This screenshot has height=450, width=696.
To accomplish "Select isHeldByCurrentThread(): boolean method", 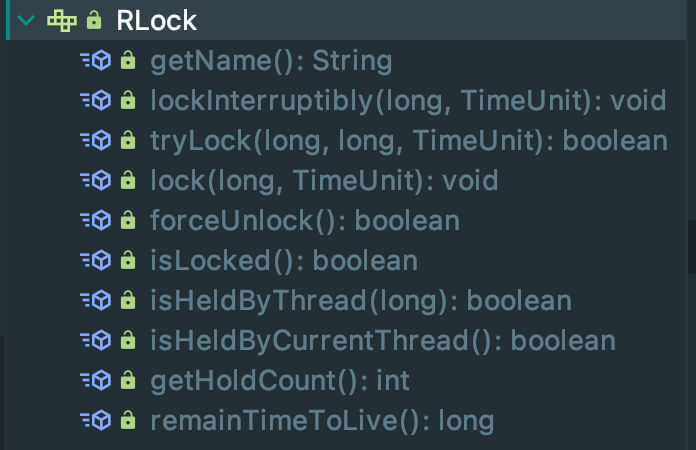I will (382, 341).
